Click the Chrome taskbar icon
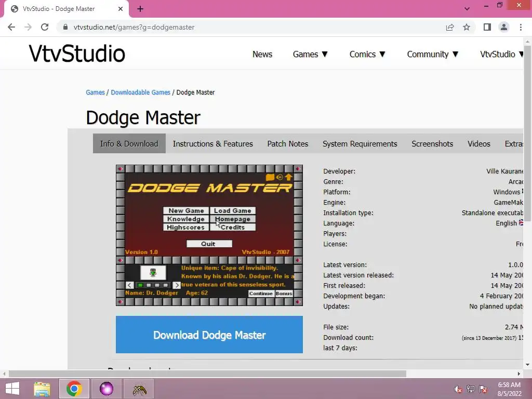 click(x=74, y=389)
